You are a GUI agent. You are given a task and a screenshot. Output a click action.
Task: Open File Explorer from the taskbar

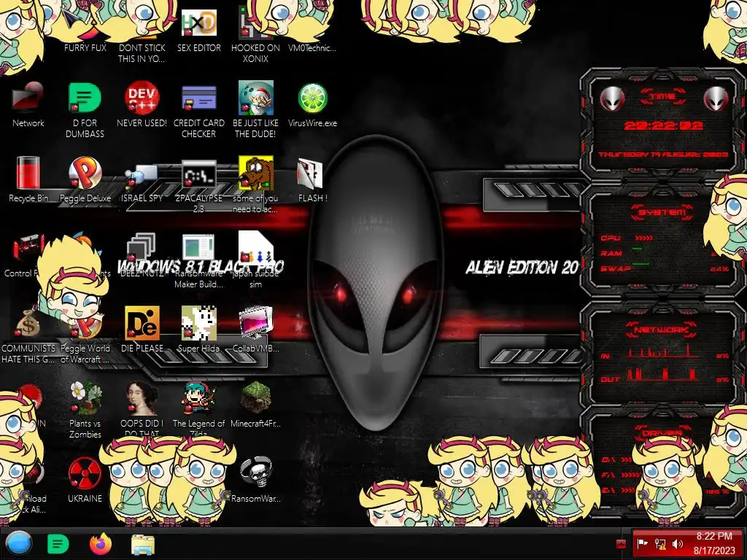click(x=143, y=545)
